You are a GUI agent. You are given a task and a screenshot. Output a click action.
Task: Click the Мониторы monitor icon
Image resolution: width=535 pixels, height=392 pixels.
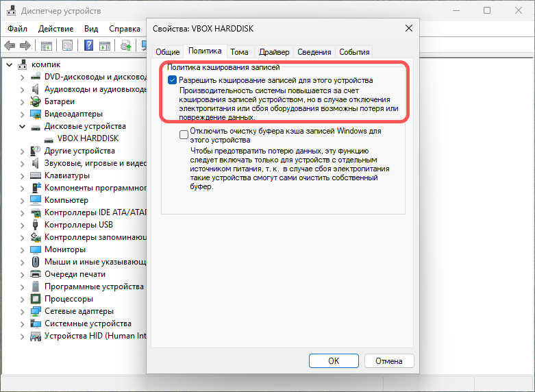(36, 249)
